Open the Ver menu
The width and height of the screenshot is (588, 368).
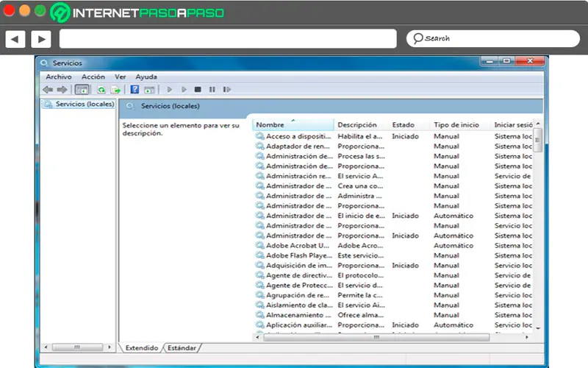(120, 77)
